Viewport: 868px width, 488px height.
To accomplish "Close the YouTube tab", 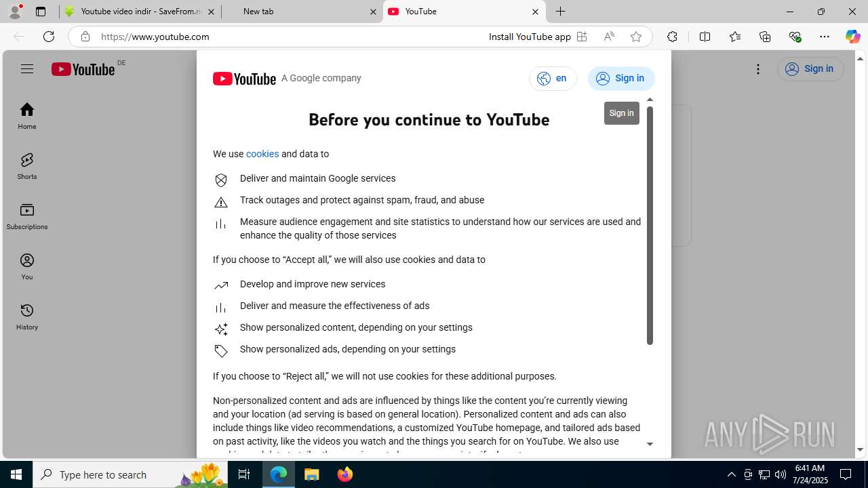I will [x=535, y=12].
